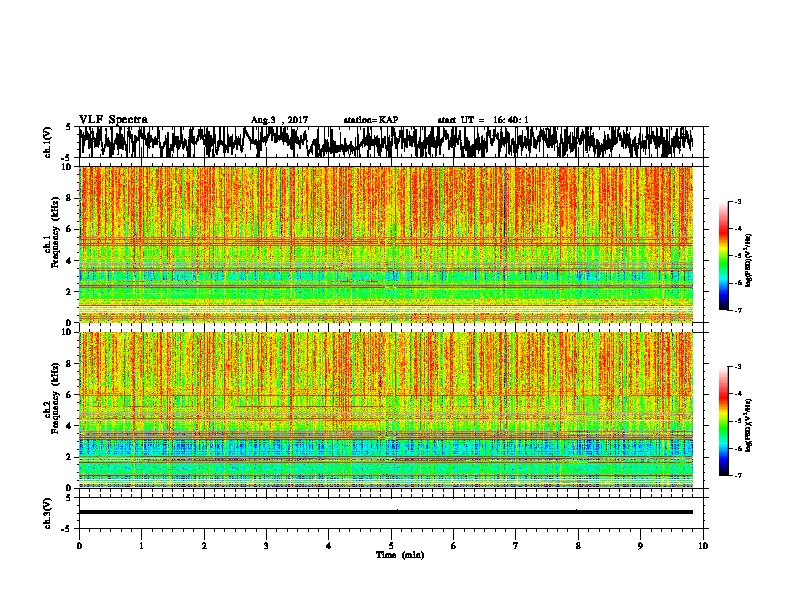The height and width of the screenshot is (612, 792).
Task: Click the "6" kHz tick on ch.2 frequency axis
Action: [69, 395]
